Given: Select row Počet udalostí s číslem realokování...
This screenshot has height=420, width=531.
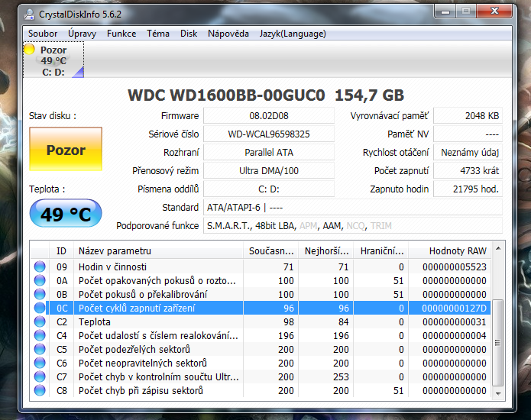Looking at the screenshot, I should click(x=260, y=335).
